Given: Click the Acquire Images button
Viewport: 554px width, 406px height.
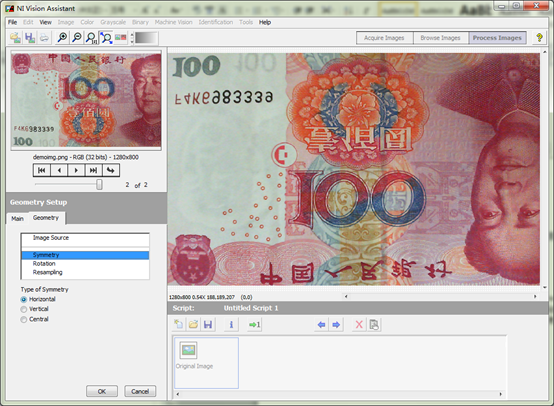Looking at the screenshot, I should coord(384,38).
